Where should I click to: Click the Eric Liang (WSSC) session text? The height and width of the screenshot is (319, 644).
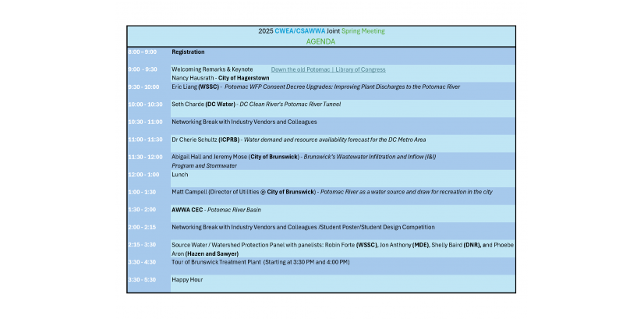pos(316,87)
